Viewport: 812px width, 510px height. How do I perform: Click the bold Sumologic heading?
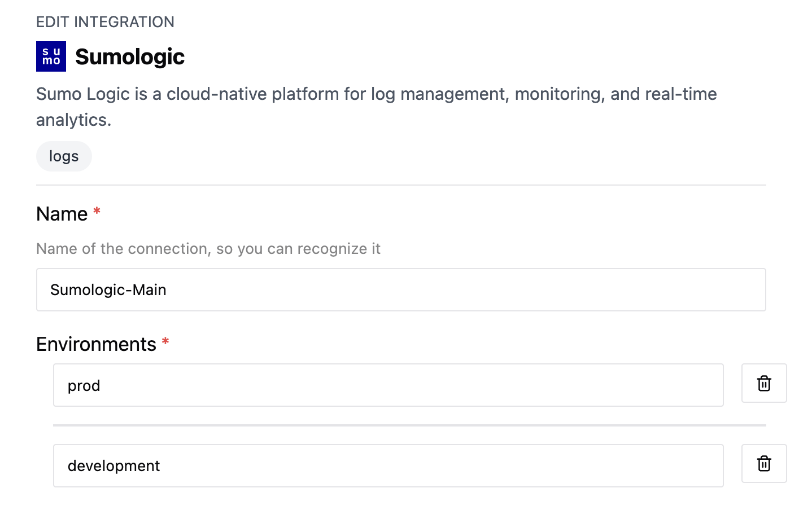click(130, 56)
